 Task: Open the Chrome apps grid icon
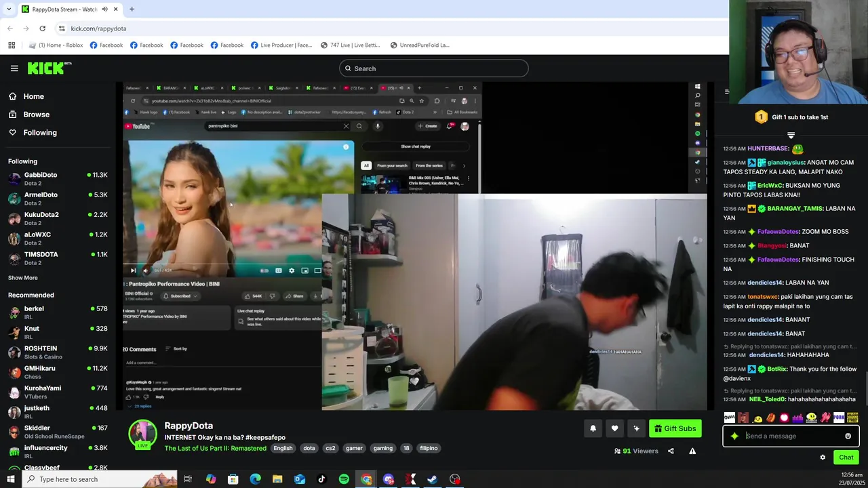[x=12, y=45]
